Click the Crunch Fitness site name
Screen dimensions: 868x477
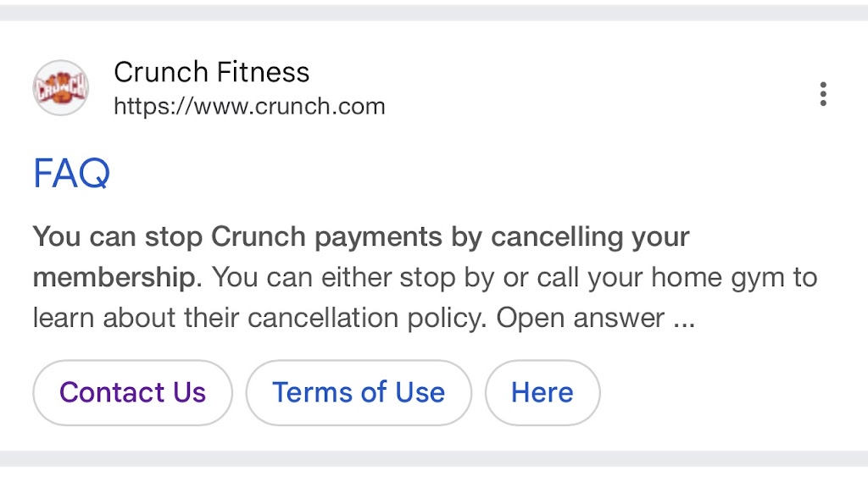tap(211, 72)
